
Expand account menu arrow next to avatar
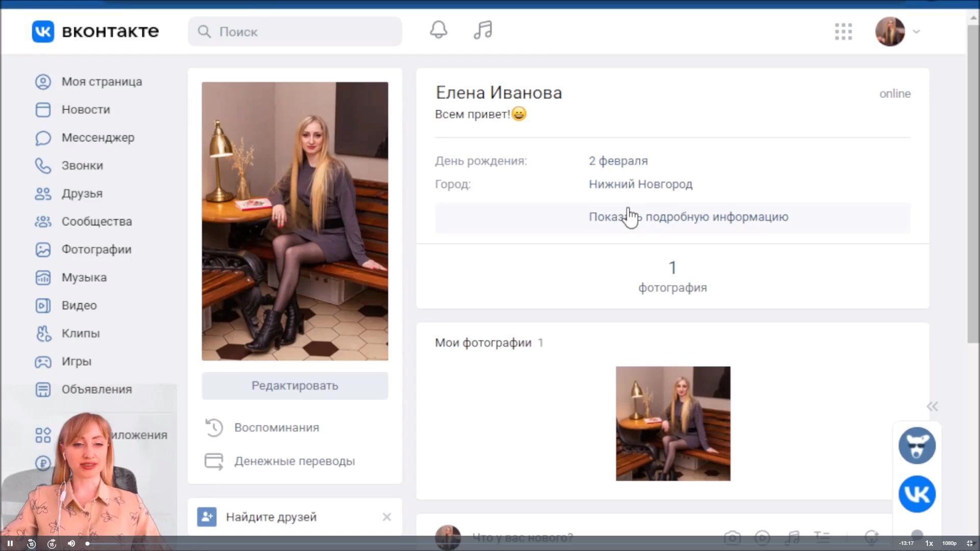(x=917, y=32)
